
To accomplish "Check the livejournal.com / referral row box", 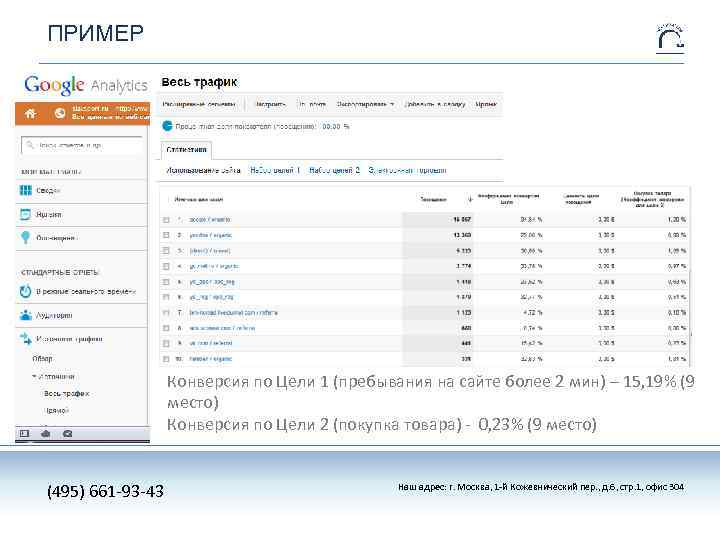I will 166,313.
